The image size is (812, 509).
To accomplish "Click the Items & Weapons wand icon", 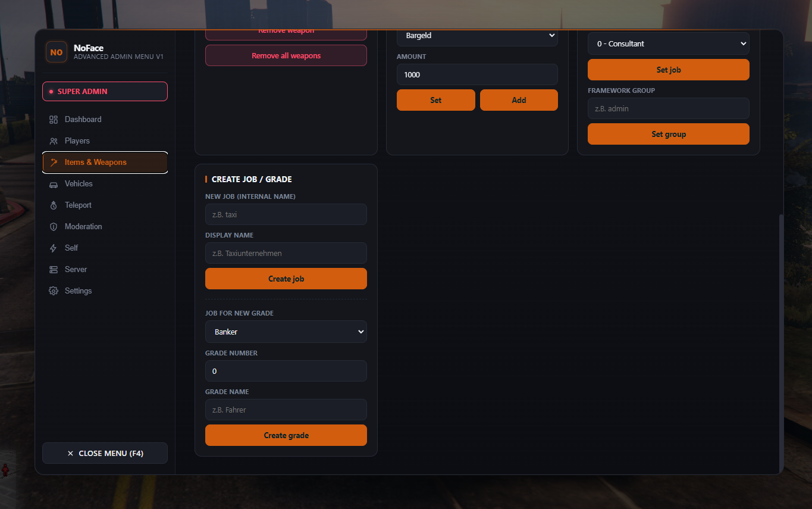I will [54, 163].
